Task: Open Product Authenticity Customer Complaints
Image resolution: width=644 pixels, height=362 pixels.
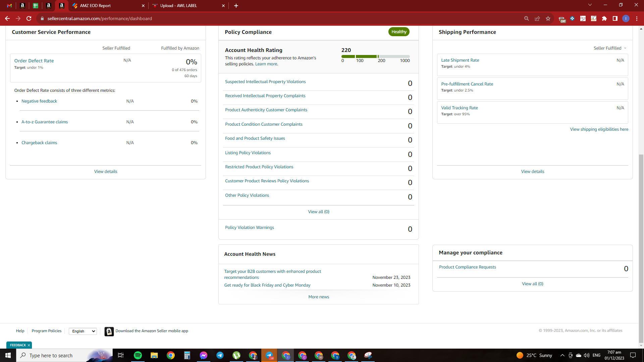Action: [x=266, y=110]
